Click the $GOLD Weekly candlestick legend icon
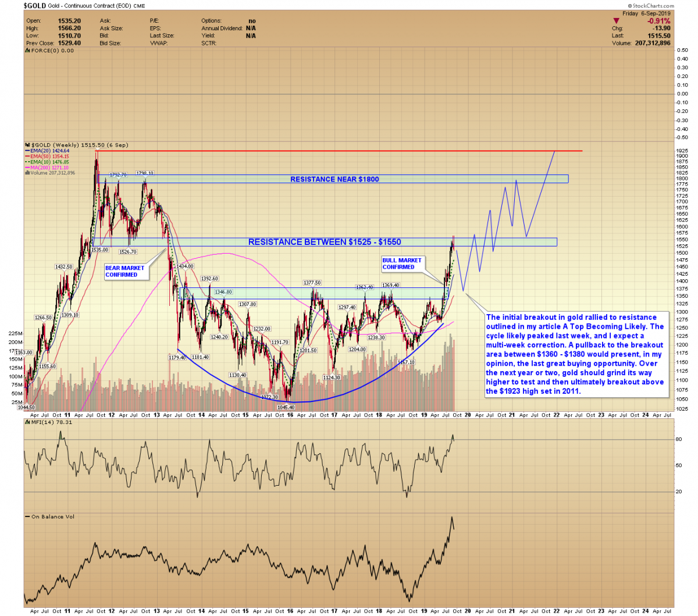Viewport: 698px width, 616px height. [27, 145]
